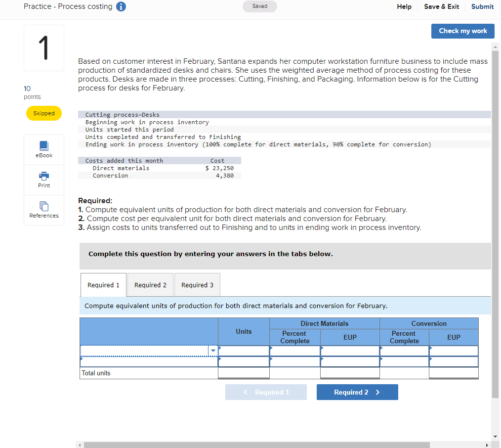
Task: Click the Saved indicator at the top
Action: [x=259, y=6]
